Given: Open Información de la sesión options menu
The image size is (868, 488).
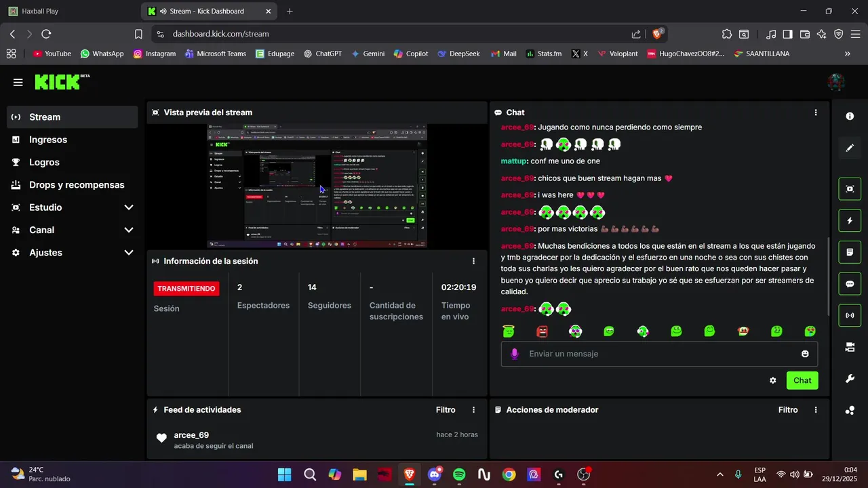Looking at the screenshot, I should click(473, 261).
